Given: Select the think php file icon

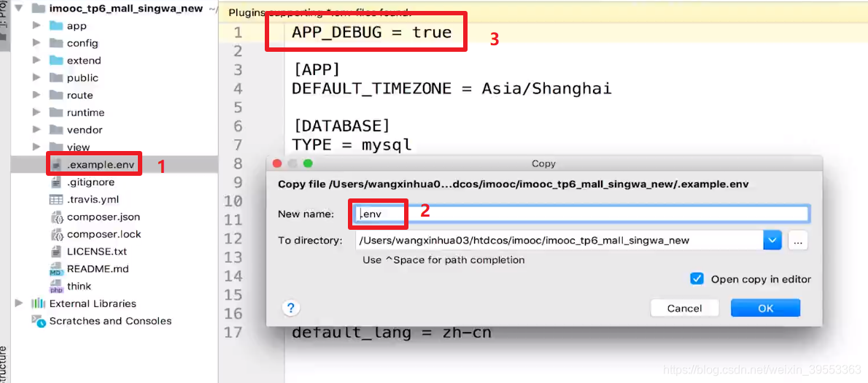Looking at the screenshot, I should (56, 286).
